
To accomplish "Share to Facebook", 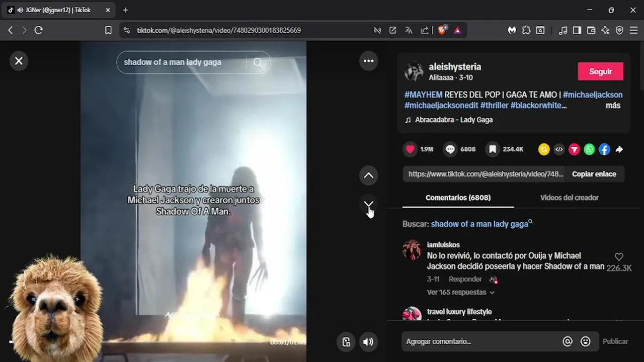I will point(604,149).
